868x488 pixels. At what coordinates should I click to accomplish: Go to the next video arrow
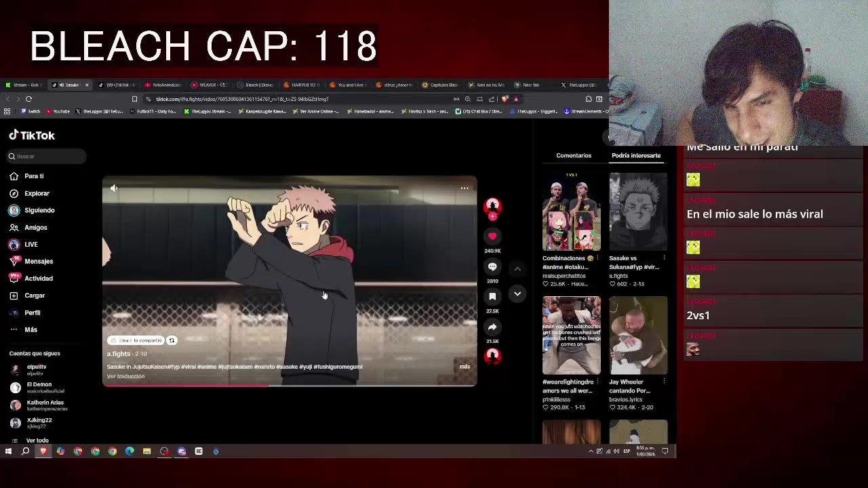coord(517,293)
